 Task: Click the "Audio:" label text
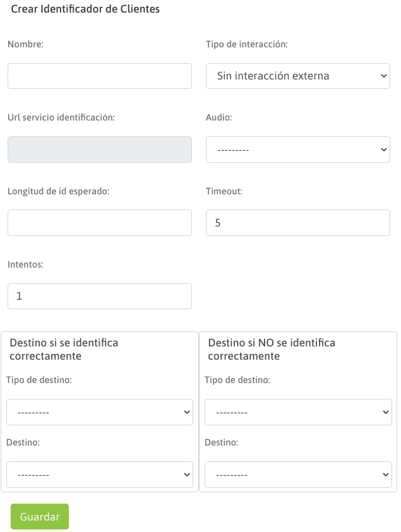(x=219, y=117)
